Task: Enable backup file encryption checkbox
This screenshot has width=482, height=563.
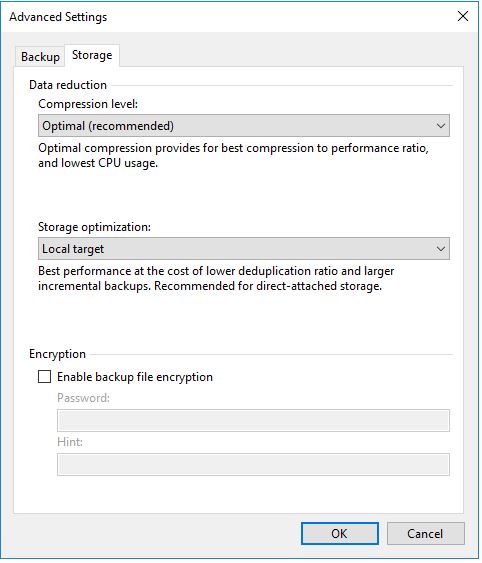Action: point(45,377)
